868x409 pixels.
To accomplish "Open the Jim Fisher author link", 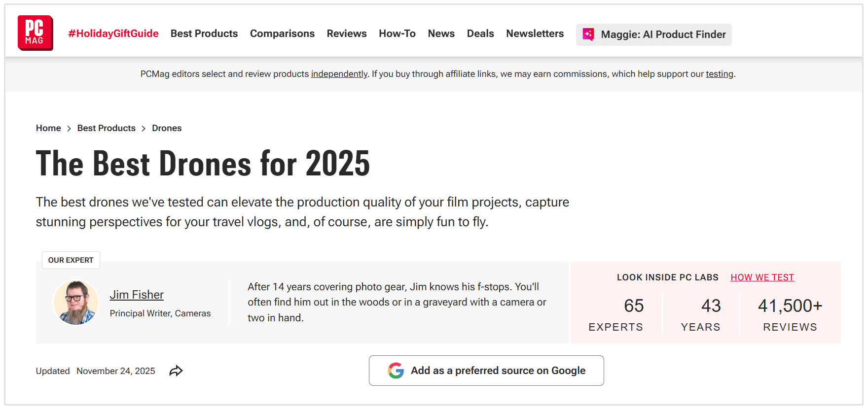I will click(137, 295).
